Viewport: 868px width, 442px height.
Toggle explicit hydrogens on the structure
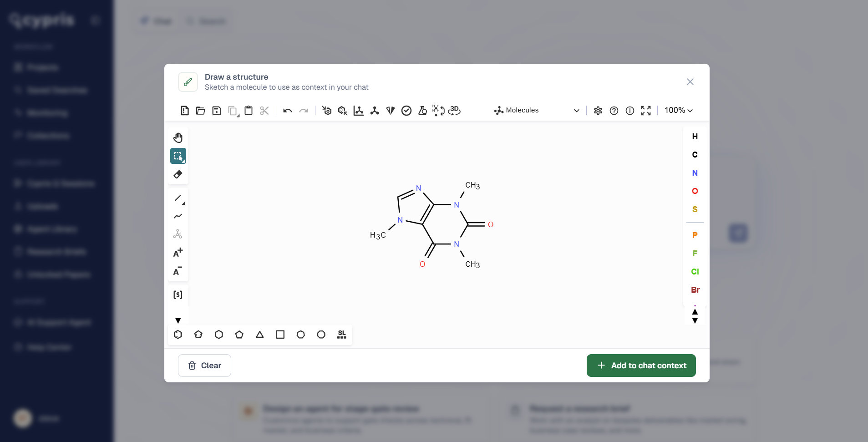click(438, 111)
